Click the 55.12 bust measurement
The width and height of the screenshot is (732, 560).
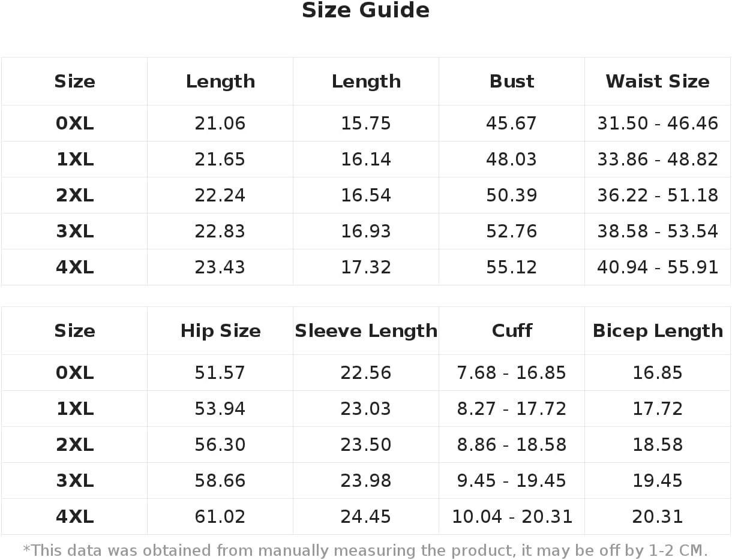click(512, 267)
